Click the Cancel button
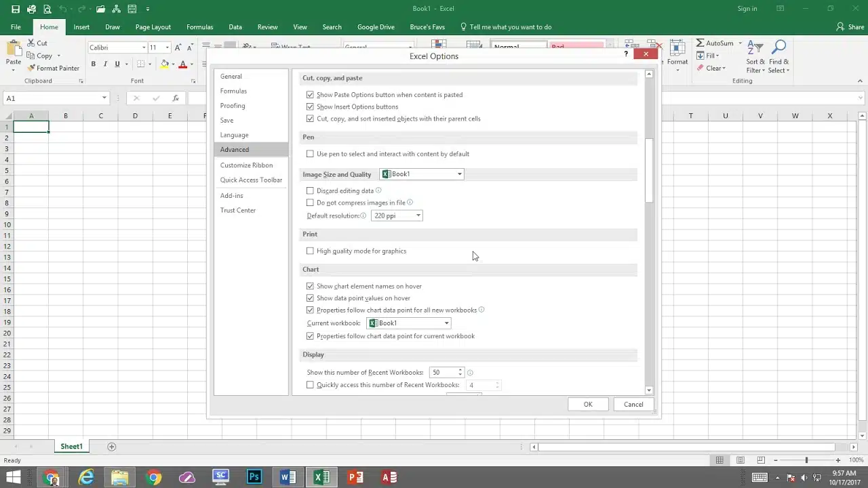This screenshot has height=488, width=868. tap(633, 404)
